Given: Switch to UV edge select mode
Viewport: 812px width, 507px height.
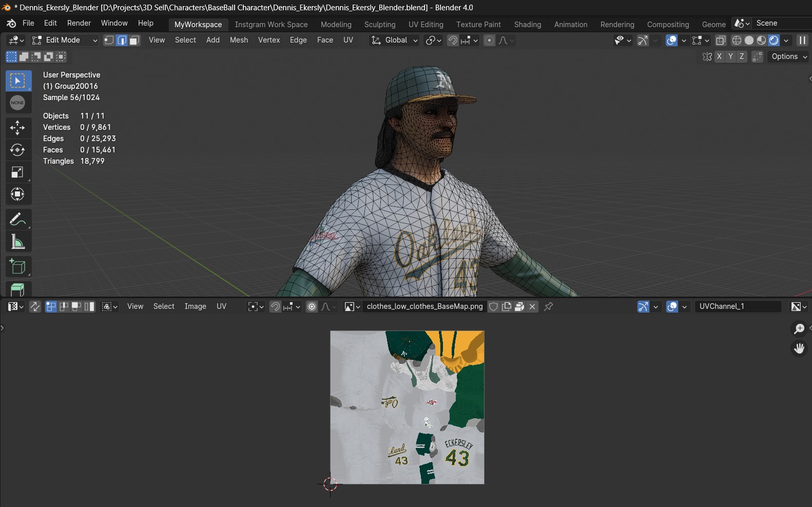Looking at the screenshot, I should [x=64, y=306].
